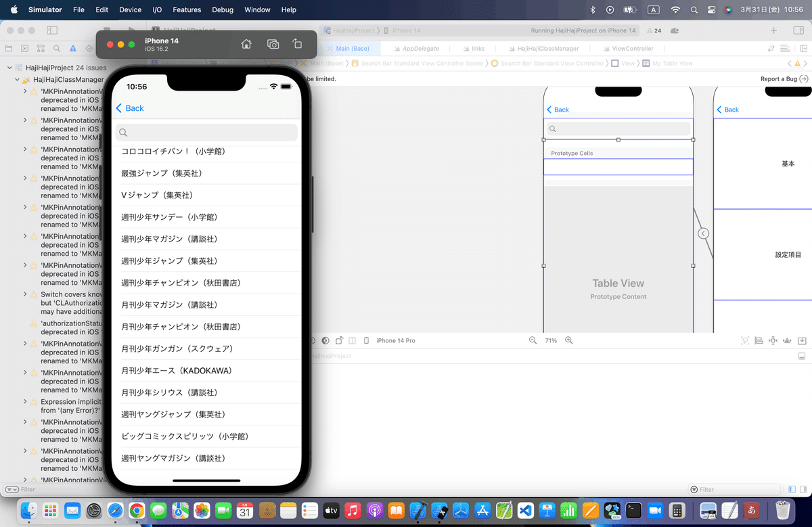
Task: Click the storyboard Align constraints icon
Action: pyautogui.click(x=759, y=340)
